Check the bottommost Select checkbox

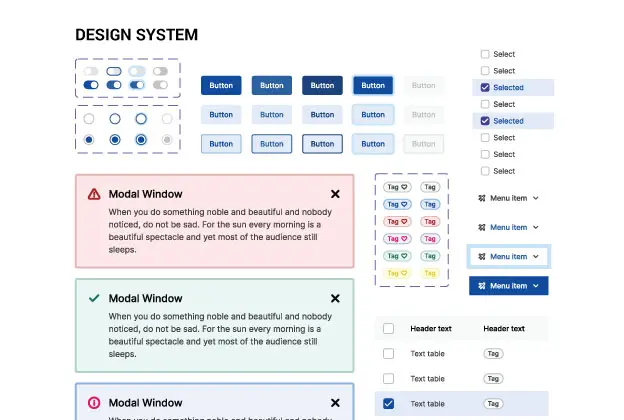coord(485,171)
